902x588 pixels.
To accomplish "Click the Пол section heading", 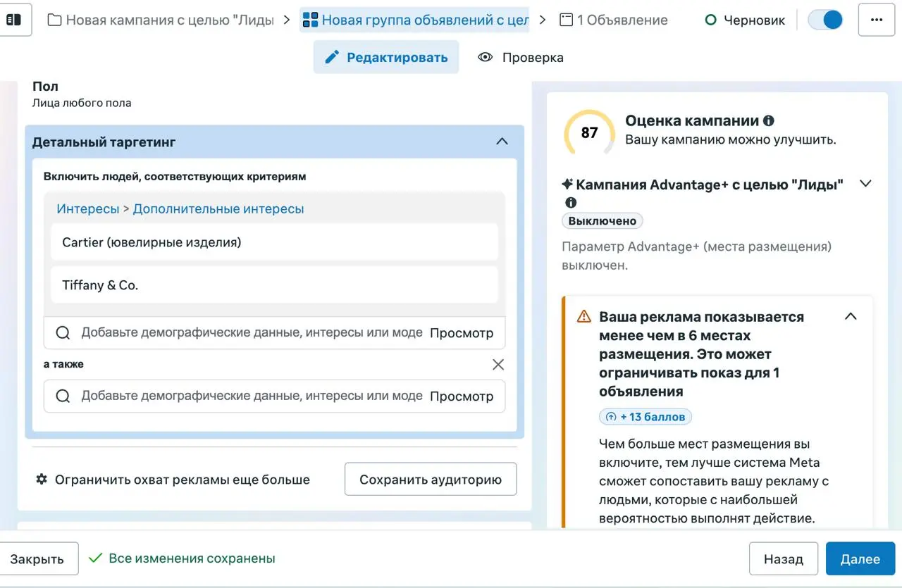I will (x=45, y=87).
